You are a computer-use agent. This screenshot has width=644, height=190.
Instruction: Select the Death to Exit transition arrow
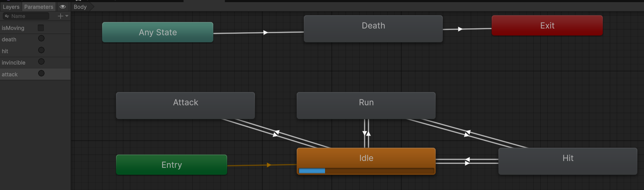pos(460,29)
